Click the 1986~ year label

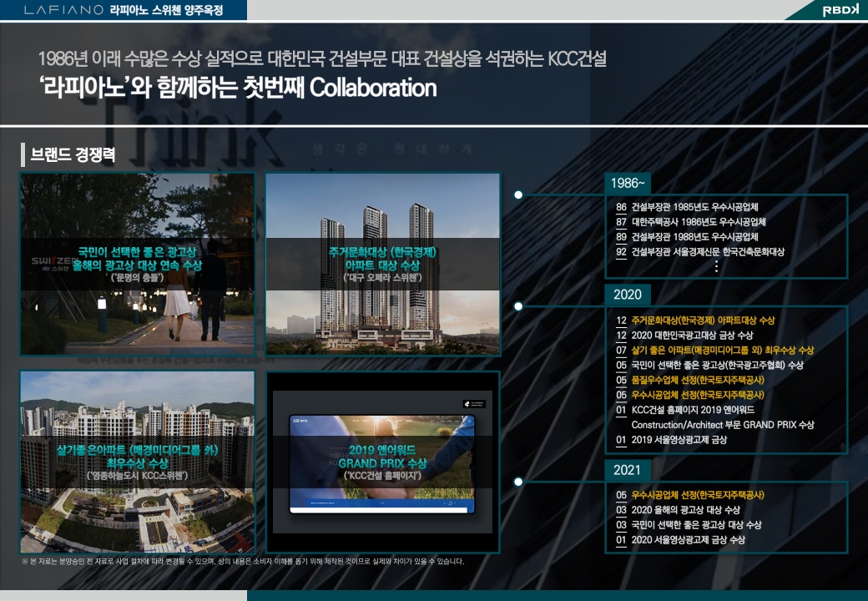(x=627, y=183)
